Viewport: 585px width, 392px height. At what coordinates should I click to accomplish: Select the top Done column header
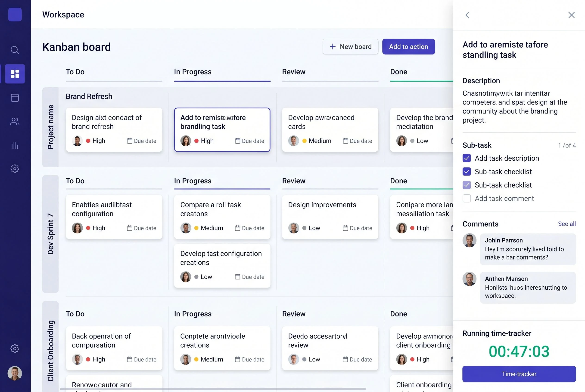(398, 72)
